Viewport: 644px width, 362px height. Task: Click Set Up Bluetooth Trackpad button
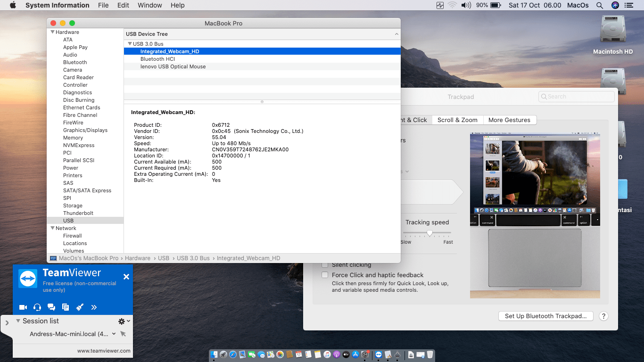pos(545,316)
